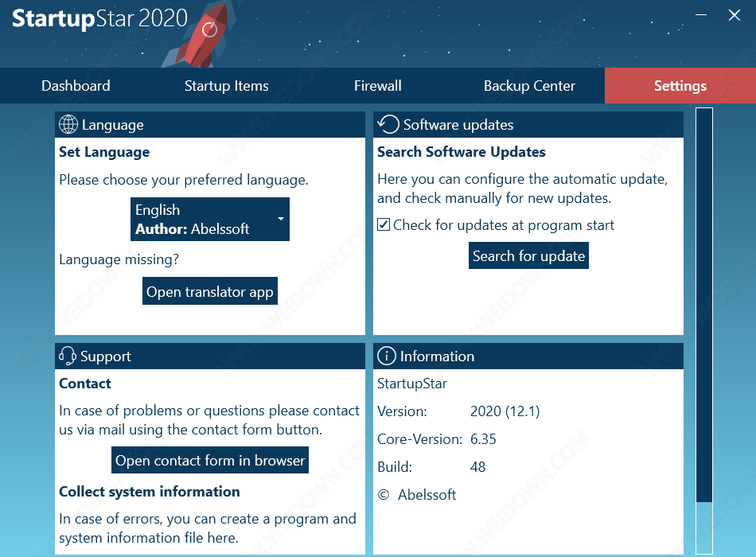Viewport: 756px width, 557px height.
Task: Click the globe icon beside Language
Action: [68, 124]
